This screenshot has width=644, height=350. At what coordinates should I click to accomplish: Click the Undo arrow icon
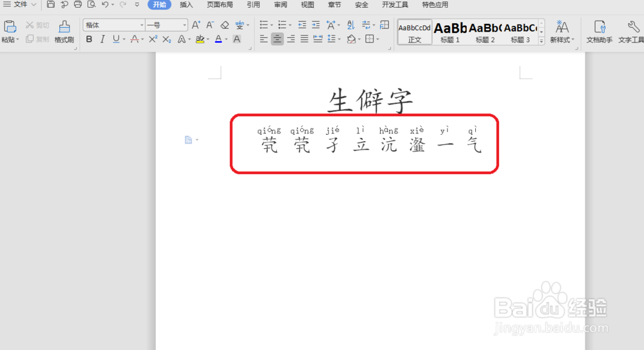click(105, 5)
